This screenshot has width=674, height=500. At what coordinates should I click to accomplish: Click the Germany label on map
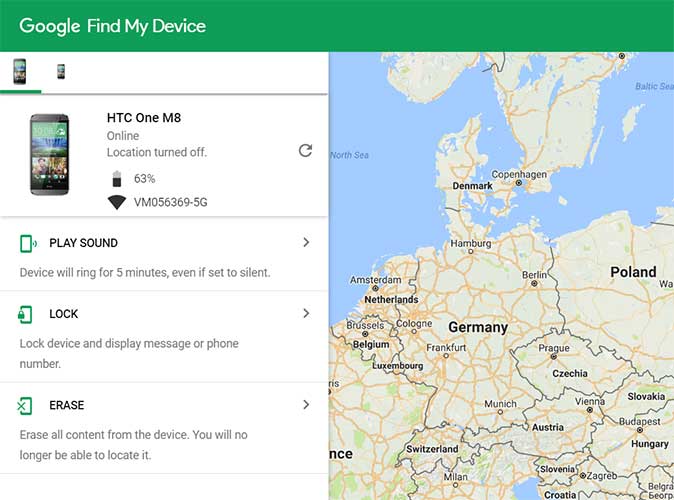pos(478,327)
